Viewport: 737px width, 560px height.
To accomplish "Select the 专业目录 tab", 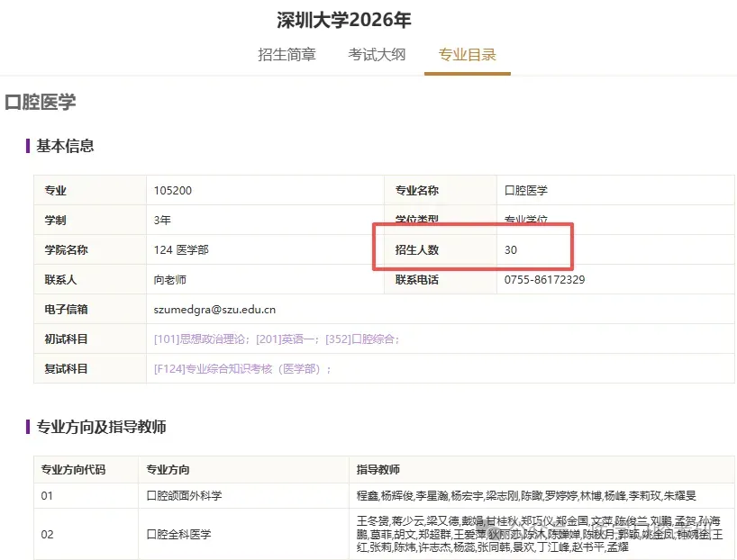I will 468,55.
